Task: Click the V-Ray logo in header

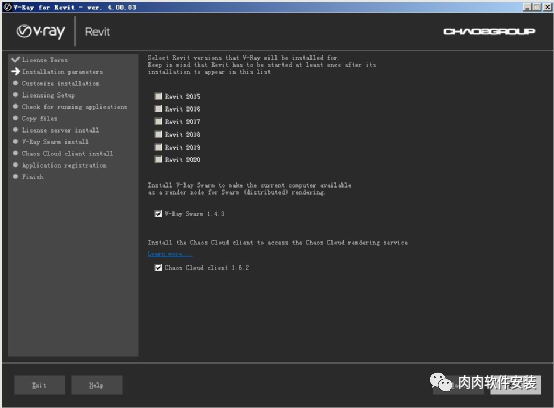Action: click(41, 32)
